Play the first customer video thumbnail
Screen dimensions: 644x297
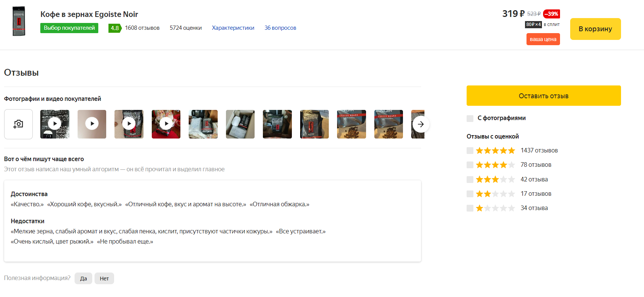tap(55, 124)
